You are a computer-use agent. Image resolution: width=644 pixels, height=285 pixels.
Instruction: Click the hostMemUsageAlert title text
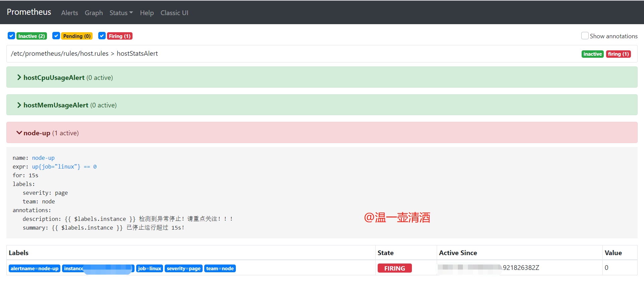pyautogui.click(x=56, y=105)
